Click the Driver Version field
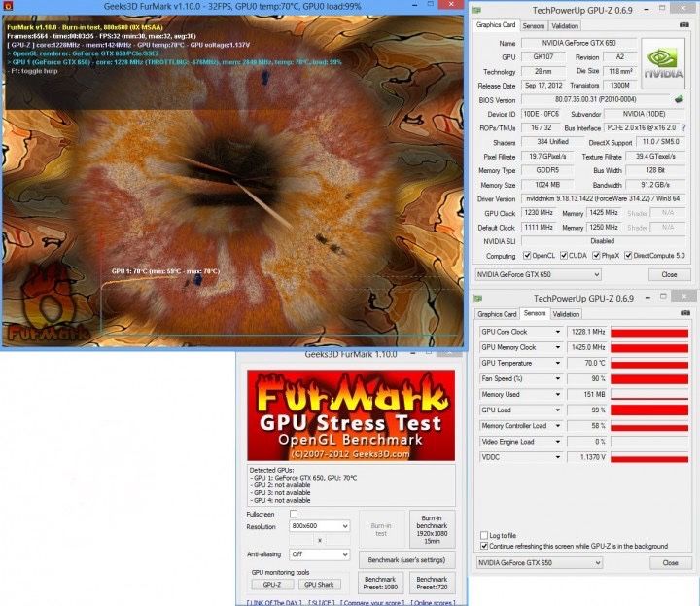The height and width of the screenshot is (606, 700). pyautogui.click(x=603, y=198)
